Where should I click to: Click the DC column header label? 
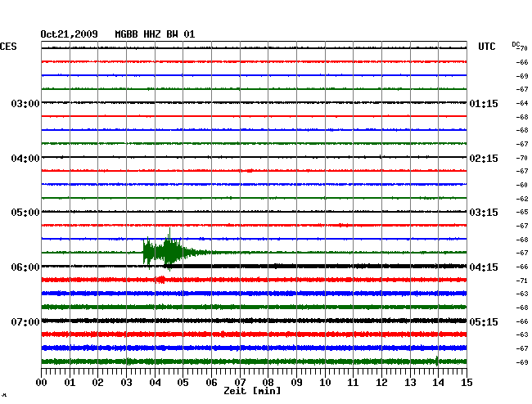click(x=516, y=44)
